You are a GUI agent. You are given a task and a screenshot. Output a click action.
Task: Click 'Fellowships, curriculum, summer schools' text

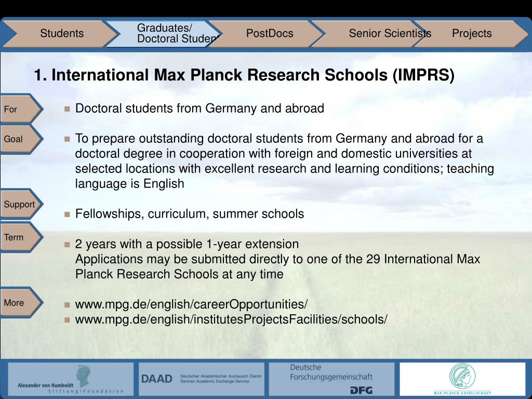pos(190,214)
